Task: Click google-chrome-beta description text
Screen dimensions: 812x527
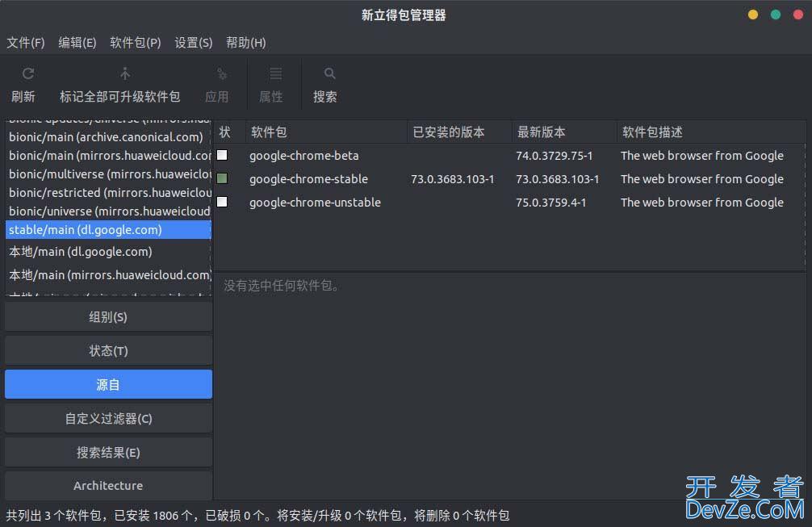Action: [701, 155]
